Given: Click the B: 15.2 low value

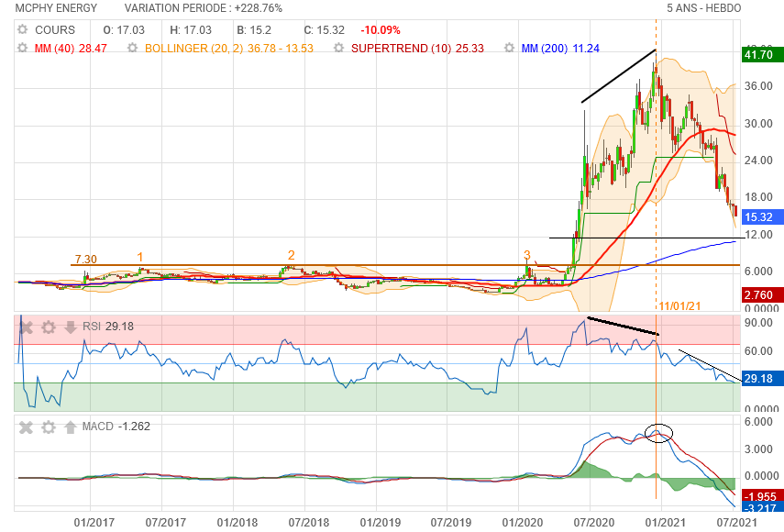Looking at the screenshot, I should click(254, 30).
